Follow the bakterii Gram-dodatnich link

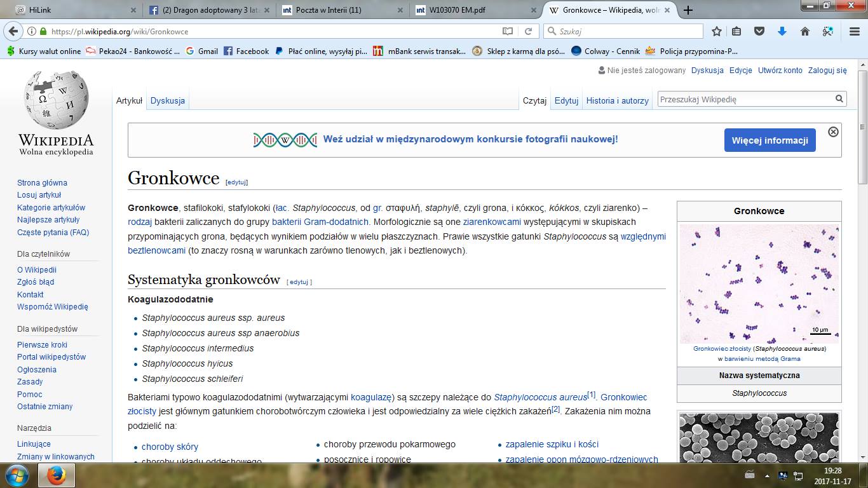320,222
